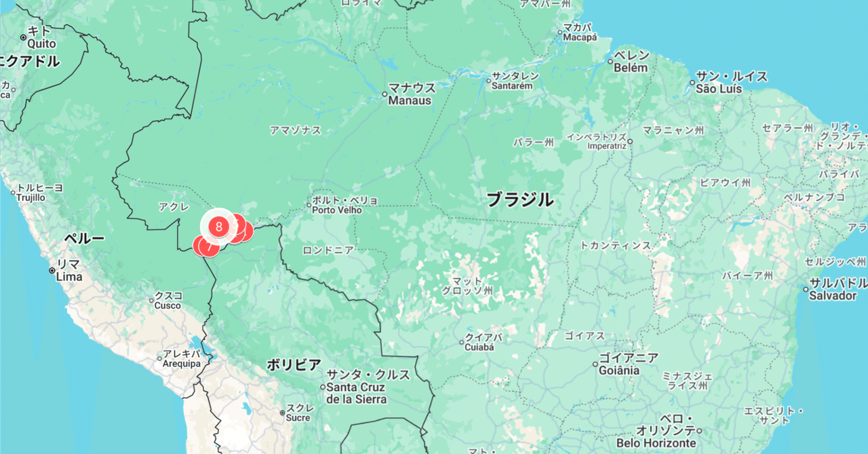Click the ボリビア country label
The height and width of the screenshot is (454, 868).
(x=294, y=365)
